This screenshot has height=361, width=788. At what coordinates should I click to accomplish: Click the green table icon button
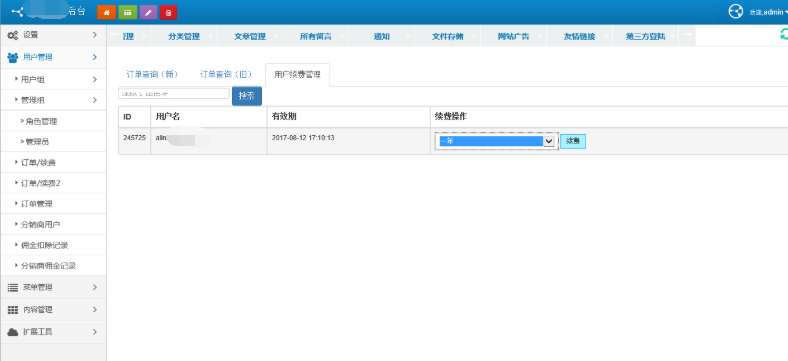click(x=127, y=13)
